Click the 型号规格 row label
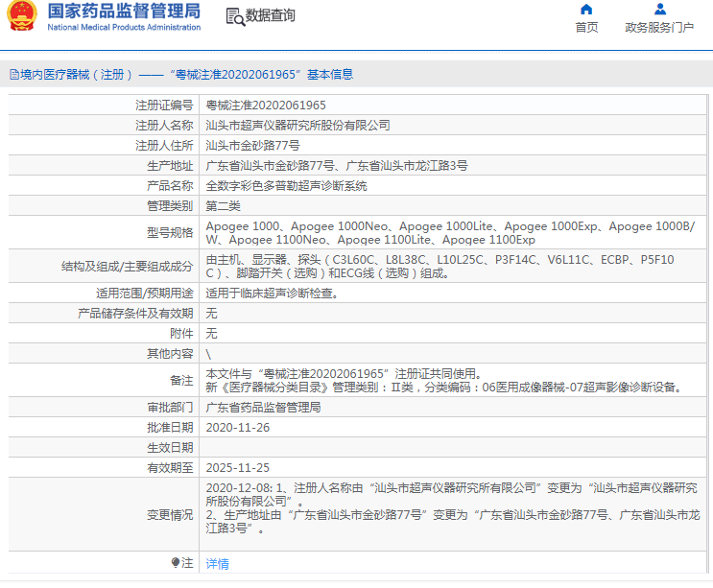Viewport: 713px width, 588px height. (170, 233)
